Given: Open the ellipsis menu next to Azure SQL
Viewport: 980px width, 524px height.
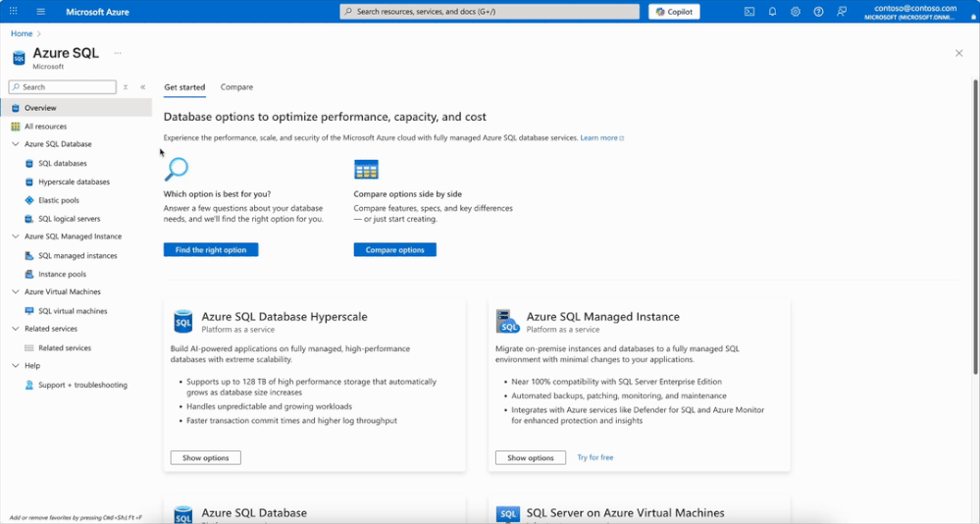Looking at the screenshot, I should [x=118, y=53].
